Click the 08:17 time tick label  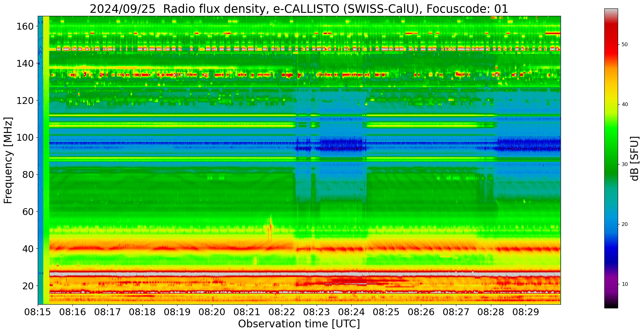click(x=107, y=312)
